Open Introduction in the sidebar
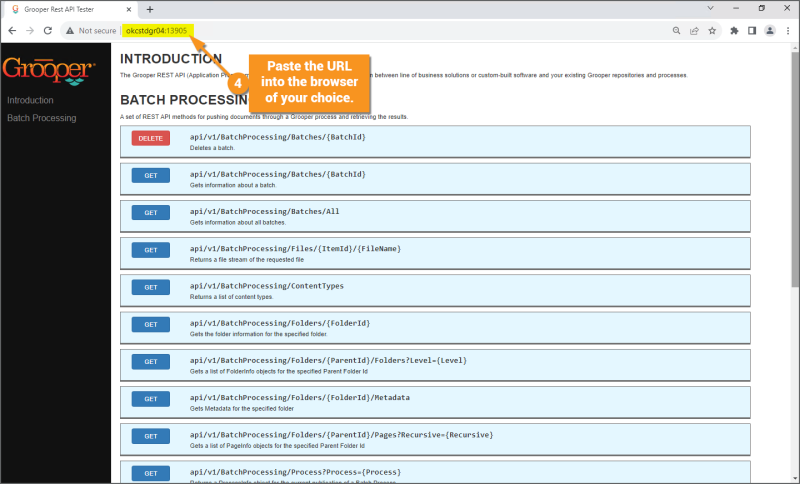This screenshot has height=484, width=800. point(30,100)
